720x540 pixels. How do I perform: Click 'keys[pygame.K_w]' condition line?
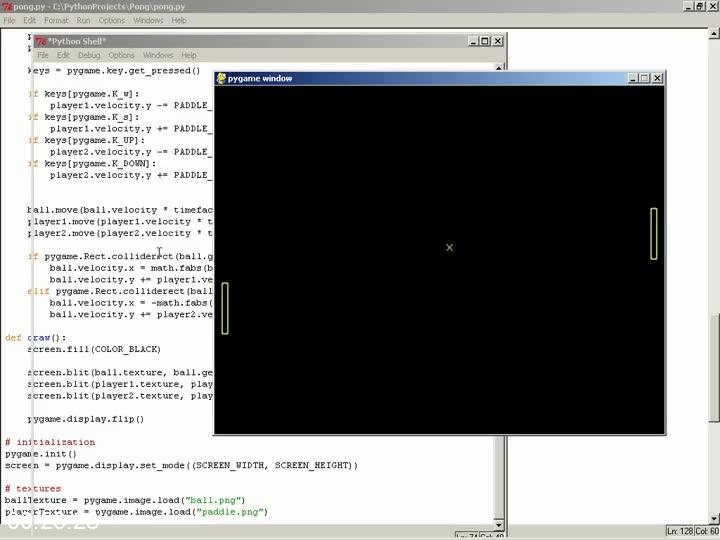84,94
